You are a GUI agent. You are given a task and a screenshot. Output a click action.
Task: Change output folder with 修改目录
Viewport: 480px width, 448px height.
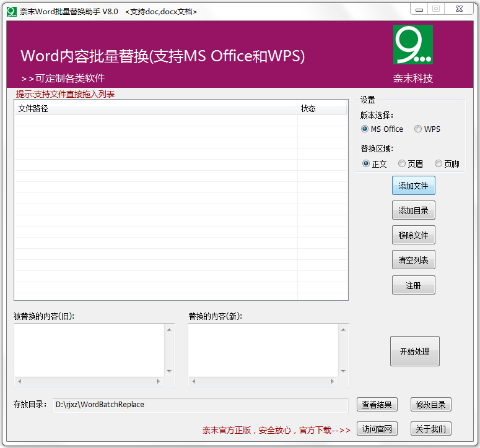[x=430, y=405]
